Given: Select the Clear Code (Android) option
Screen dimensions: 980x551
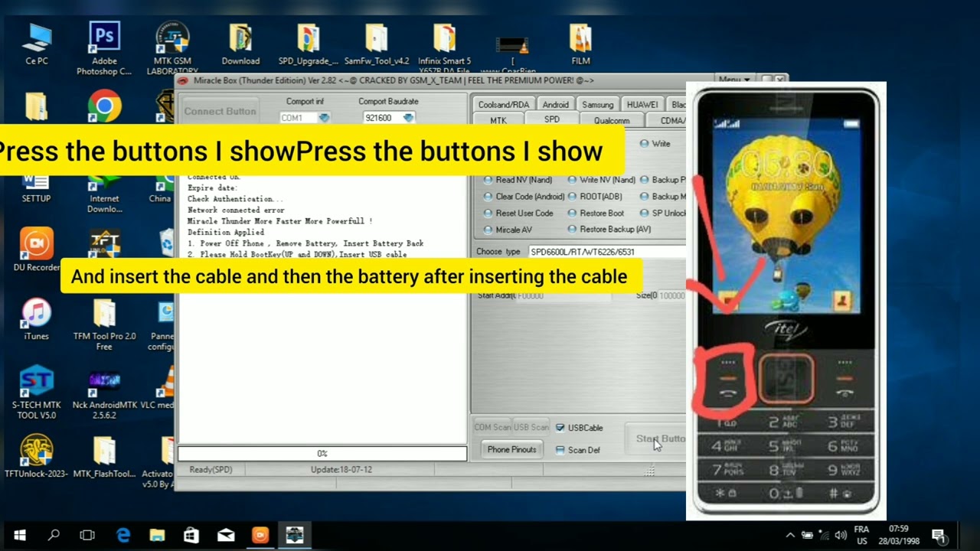Looking at the screenshot, I should [x=524, y=197].
